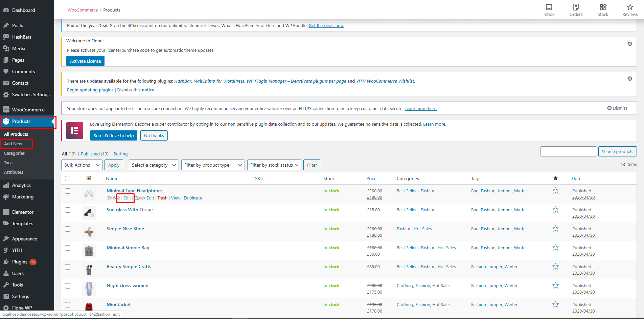The image size is (644, 319).
Task: Dismiss the secure connection notice
Action: [617, 108]
